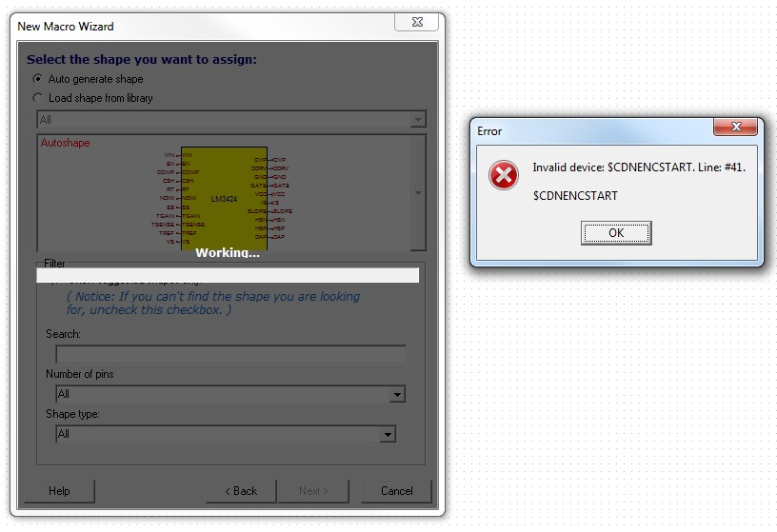
Task: Click into the Search text field
Action: coord(231,354)
